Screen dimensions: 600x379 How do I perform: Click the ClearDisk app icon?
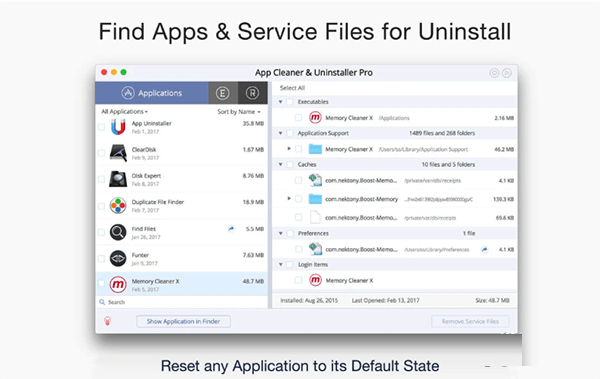[x=118, y=153]
